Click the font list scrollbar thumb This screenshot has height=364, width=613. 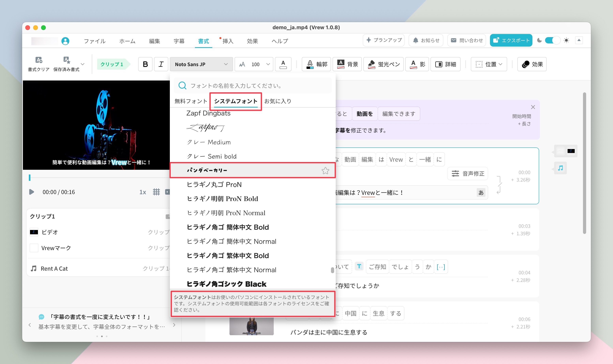point(332,270)
